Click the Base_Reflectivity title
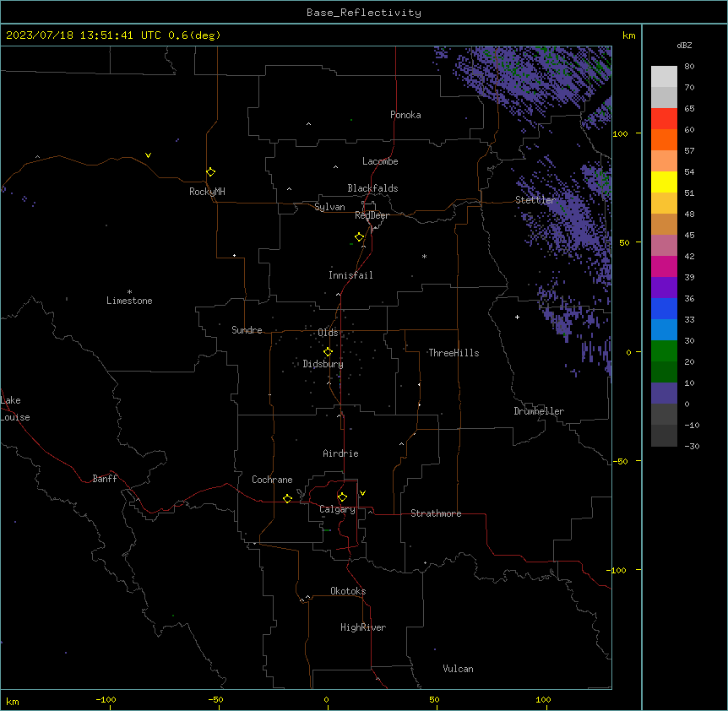 [364, 13]
